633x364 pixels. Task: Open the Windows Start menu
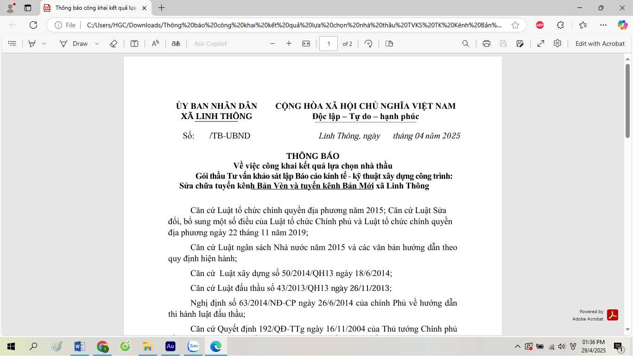11,346
